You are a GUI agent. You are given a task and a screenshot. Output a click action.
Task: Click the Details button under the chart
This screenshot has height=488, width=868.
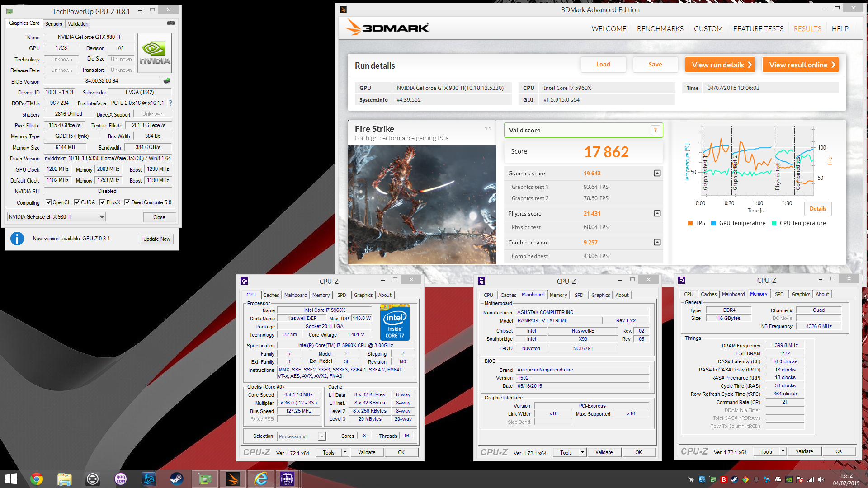coord(818,208)
